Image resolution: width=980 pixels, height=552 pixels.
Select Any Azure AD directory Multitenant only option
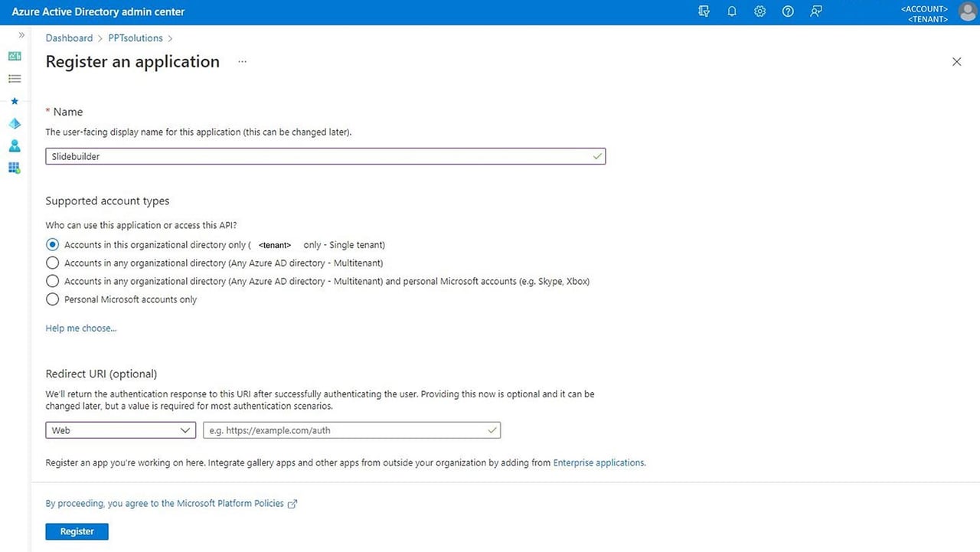tap(52, 263)
